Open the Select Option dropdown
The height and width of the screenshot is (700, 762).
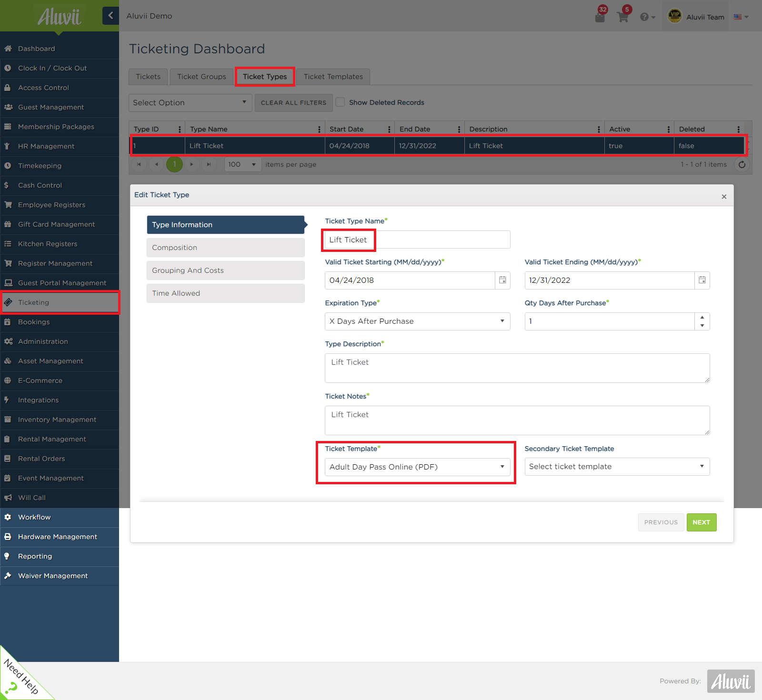point(190,103)
